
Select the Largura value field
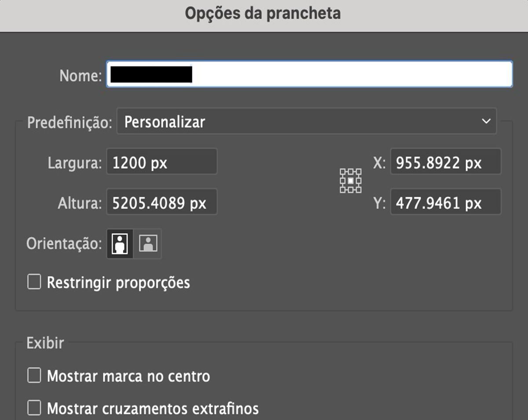coord(162,162)
